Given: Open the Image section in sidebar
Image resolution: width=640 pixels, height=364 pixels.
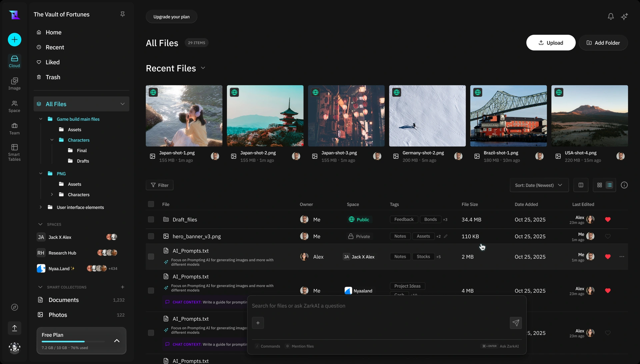Looking at the screenshot, I should point(14,84).
